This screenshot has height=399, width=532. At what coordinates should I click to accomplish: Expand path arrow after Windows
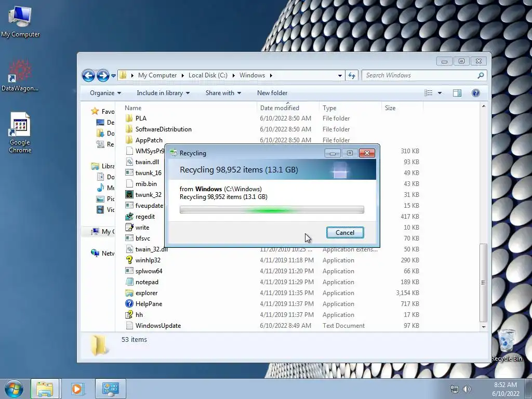click(x=271, y=75)
